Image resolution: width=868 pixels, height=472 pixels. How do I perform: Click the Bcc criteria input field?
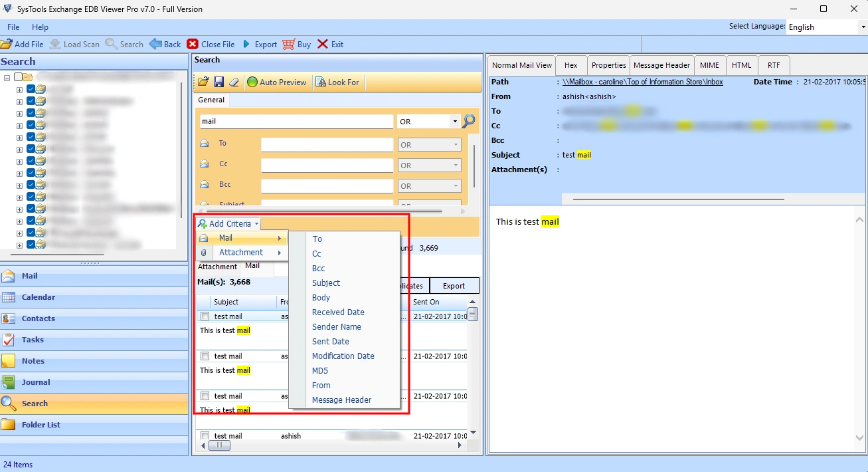click(x=327, y=185)
